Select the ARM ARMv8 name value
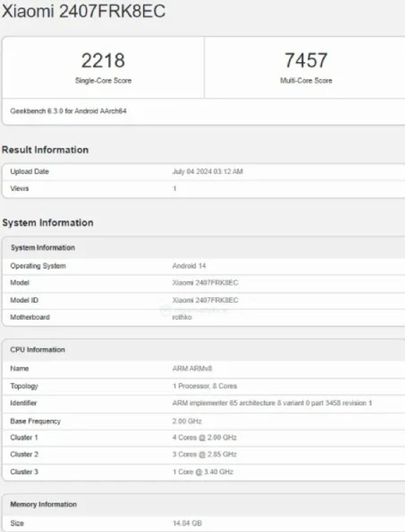This screenshot has height=532, width=405. [x=192, y=368]
